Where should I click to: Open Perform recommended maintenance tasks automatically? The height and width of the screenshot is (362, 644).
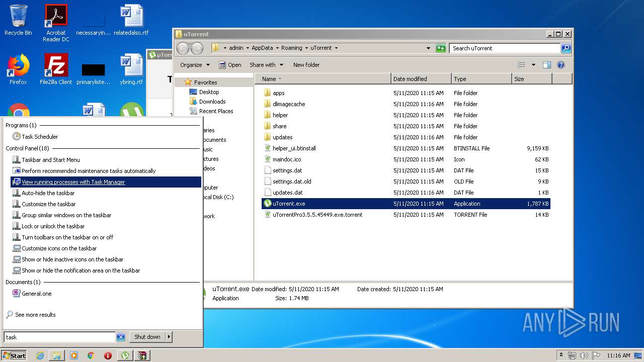(84, 171)
